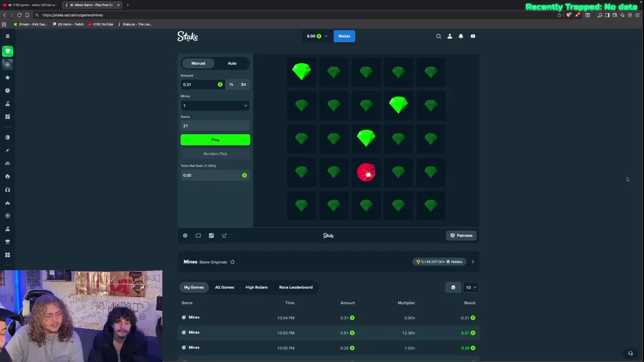Image resolution: width=644 pixels, height=362 pixels.
Task: Open the browser music note icon
Action: (x=600, y=15)
